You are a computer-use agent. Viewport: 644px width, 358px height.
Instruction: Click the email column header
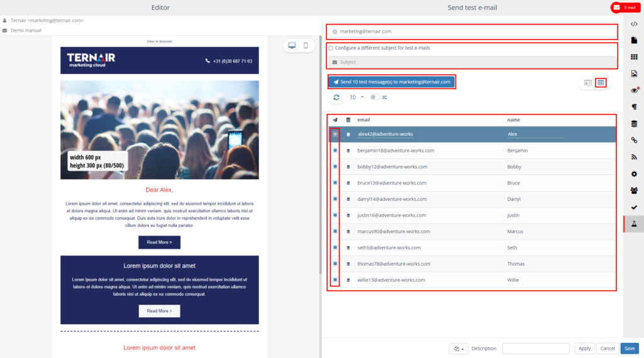tap(364, 120)
